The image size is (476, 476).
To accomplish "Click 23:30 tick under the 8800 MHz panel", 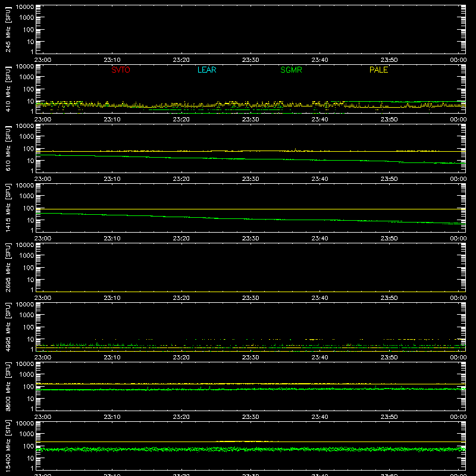I will click(250, 417).
